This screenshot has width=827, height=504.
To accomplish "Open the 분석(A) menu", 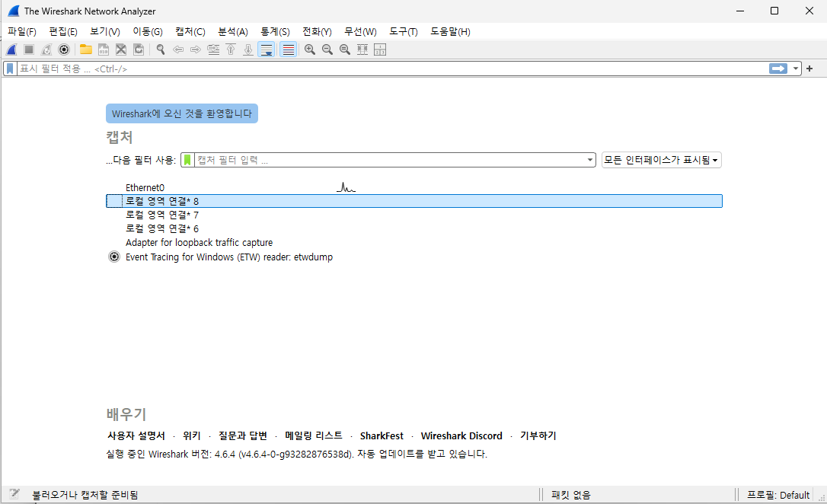I will (x=233, y=32).
